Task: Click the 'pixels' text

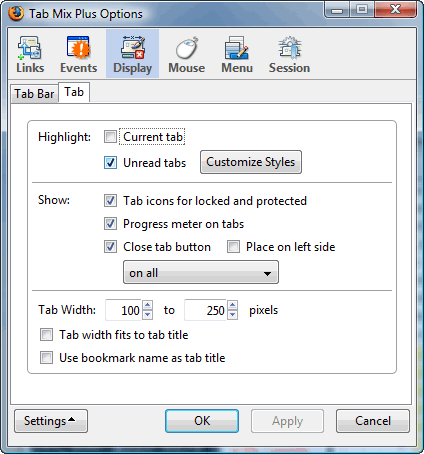Action: [263, 310]
